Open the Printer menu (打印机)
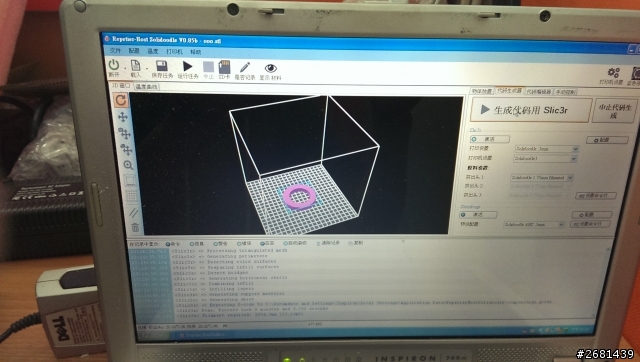 point(174,51)
